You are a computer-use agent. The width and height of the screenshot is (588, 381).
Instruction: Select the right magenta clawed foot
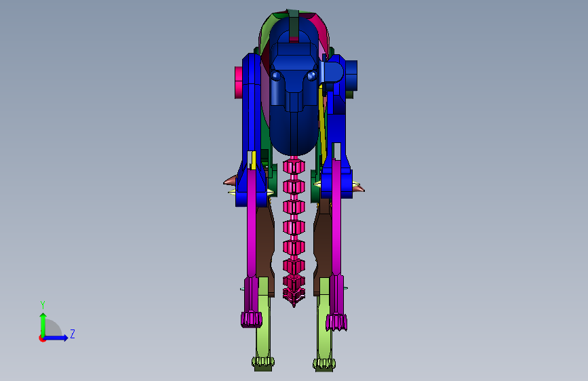click(336, 323)
